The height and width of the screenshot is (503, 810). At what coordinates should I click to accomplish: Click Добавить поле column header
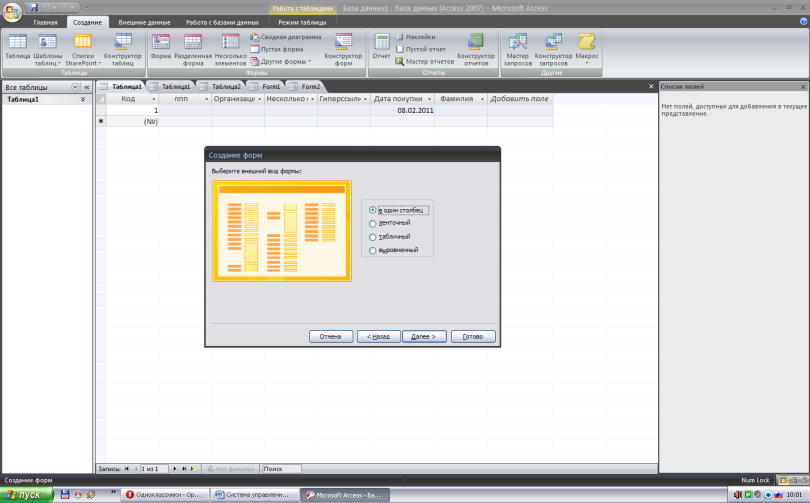click(x=520, y=99)
